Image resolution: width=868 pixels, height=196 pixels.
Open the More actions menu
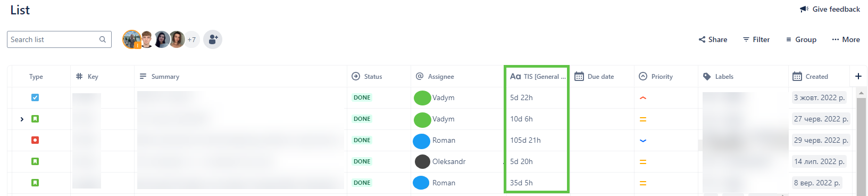[x=846, y=39]
